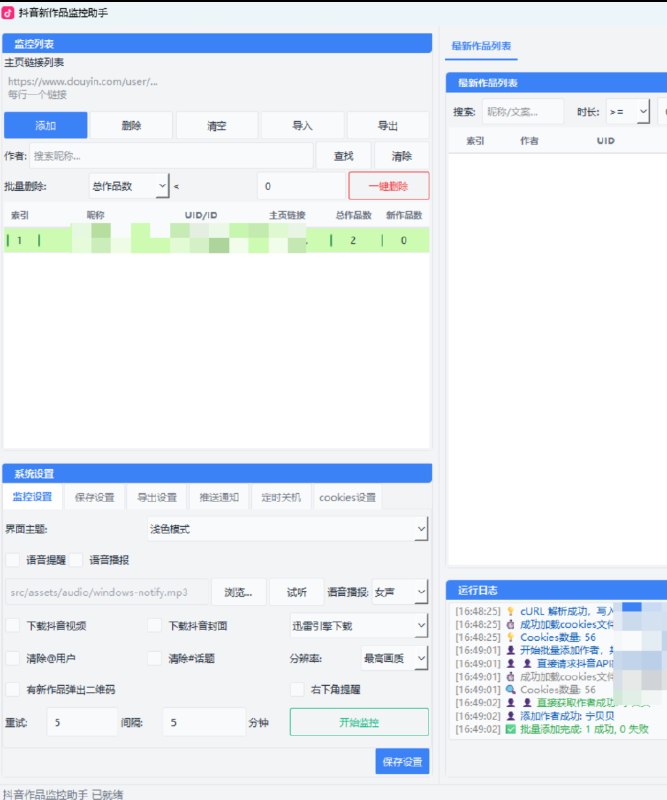Open the 分辨率 最高画质 dropdown
Image resolution: width=667 pixels, height=800 pixels.
[394, 658]
